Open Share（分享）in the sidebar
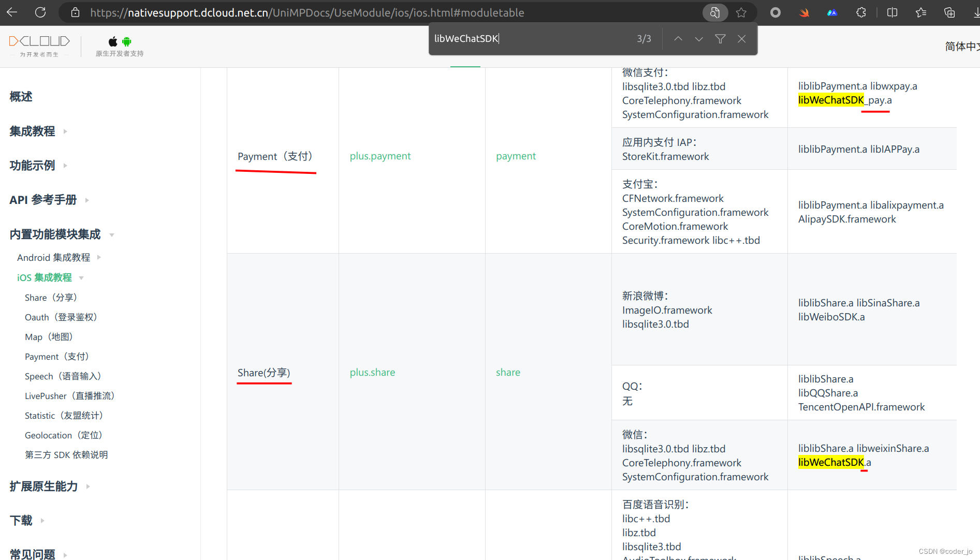The image size is (980, 560). 51,298
